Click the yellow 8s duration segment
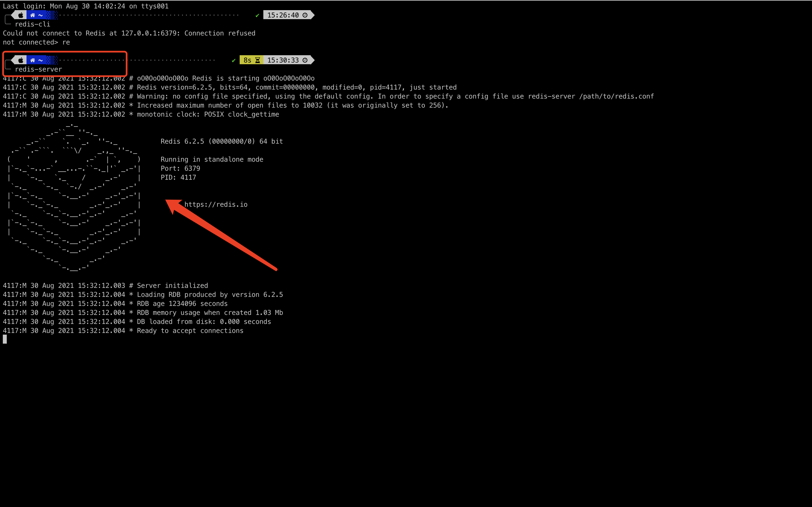Screen dimensions: 812x507 (x=248, y=60)
